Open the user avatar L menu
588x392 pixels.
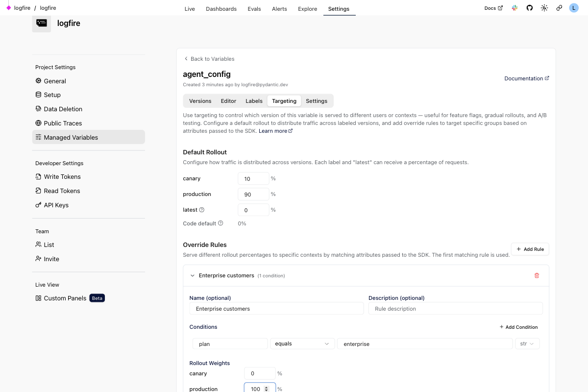[x=574, y=8]
